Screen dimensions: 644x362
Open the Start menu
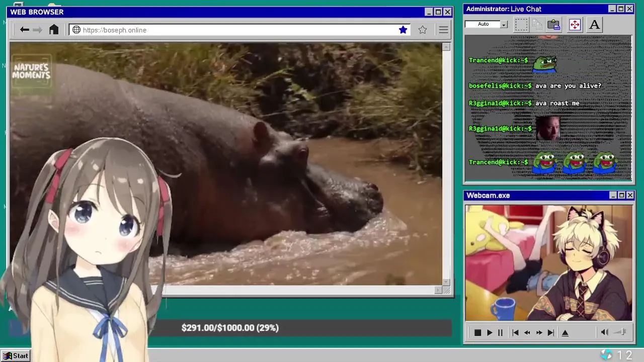point(16,355)
